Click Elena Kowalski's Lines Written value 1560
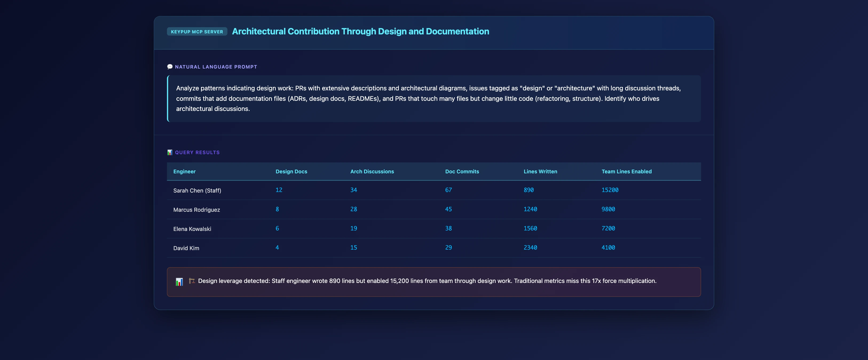The height and width of the screenshot is (360, 868). click(530, 228)
